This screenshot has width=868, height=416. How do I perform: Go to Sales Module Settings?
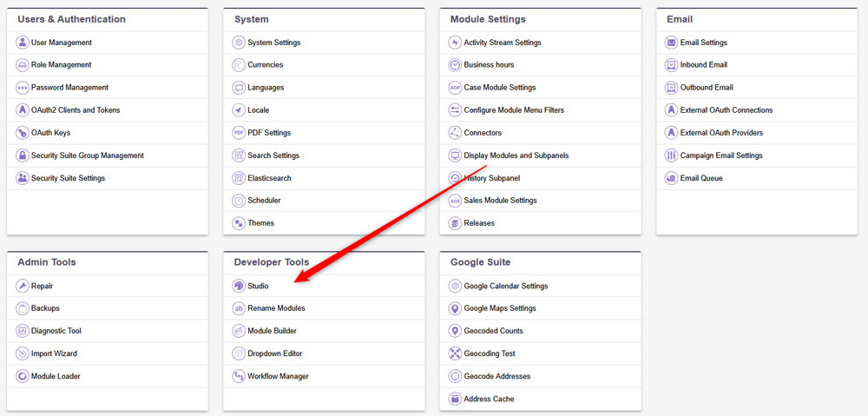tap(501, 201)
